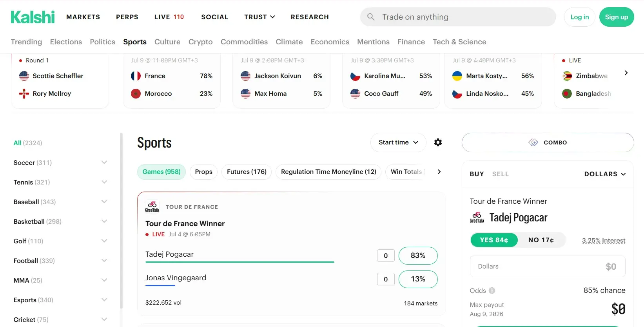Expand the Soccer category

104,163
